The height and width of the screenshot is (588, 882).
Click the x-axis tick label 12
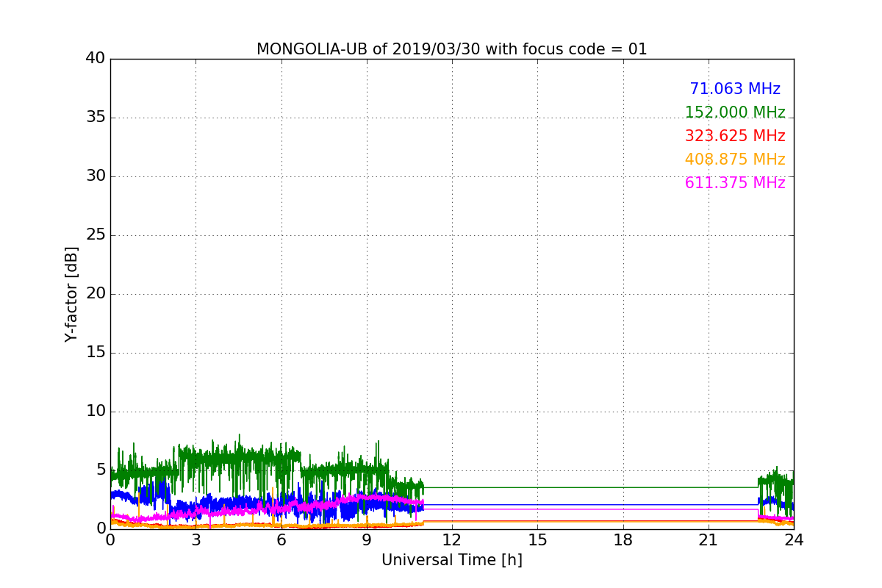tap(452, 539)
